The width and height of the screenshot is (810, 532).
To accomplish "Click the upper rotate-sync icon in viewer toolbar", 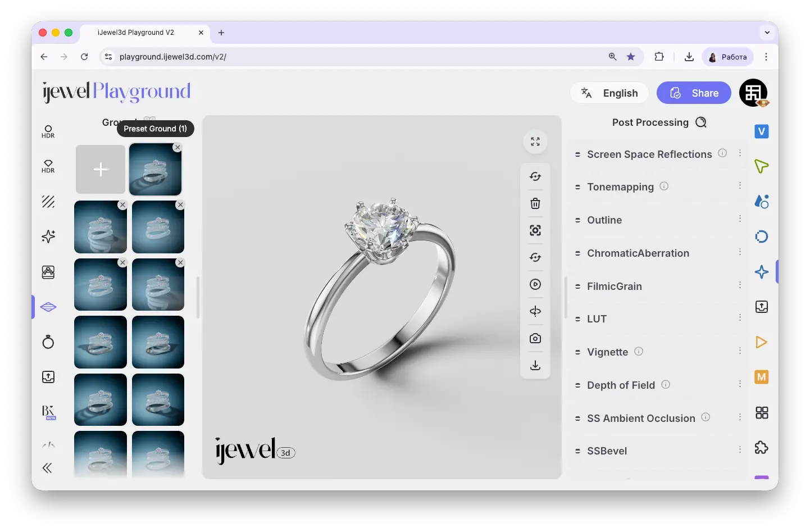I will (x=535, y=176).
